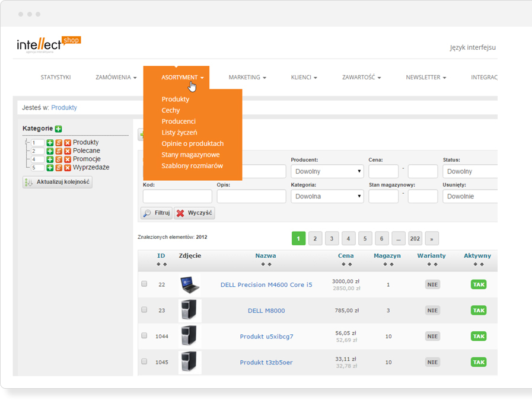Screen dimensions: 532x400
Task: Add subcategory under the Produkty tree row
Action: point(50,143)
